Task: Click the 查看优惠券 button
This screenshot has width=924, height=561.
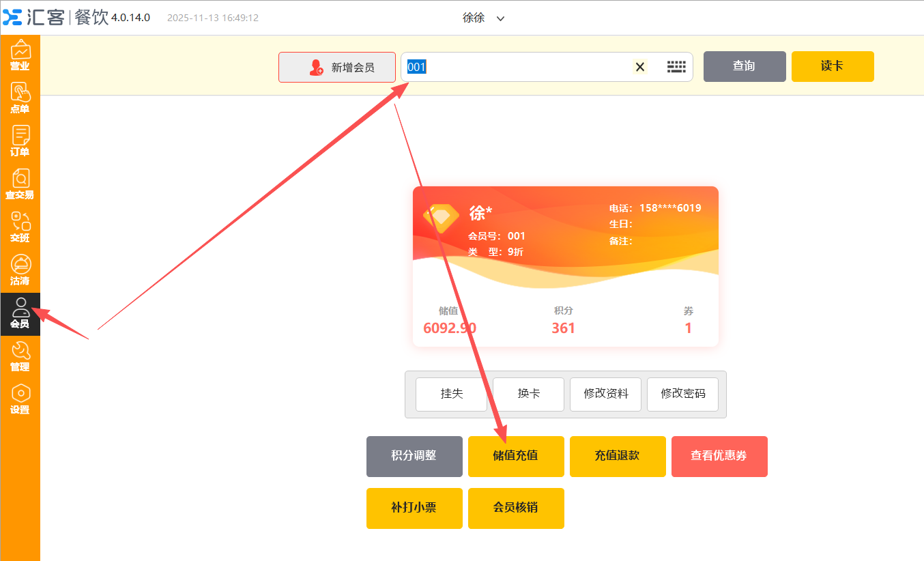Action: click(x=719, y=456)
